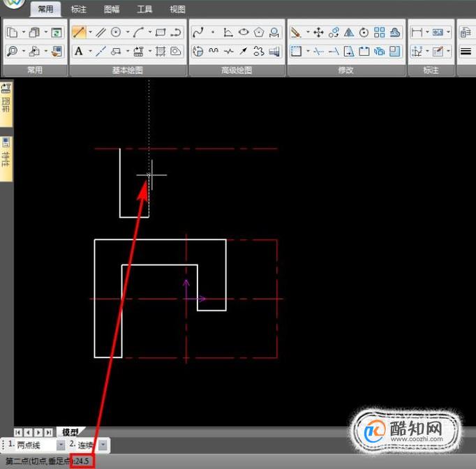Select the Regular polygon tool

[259, 32]
